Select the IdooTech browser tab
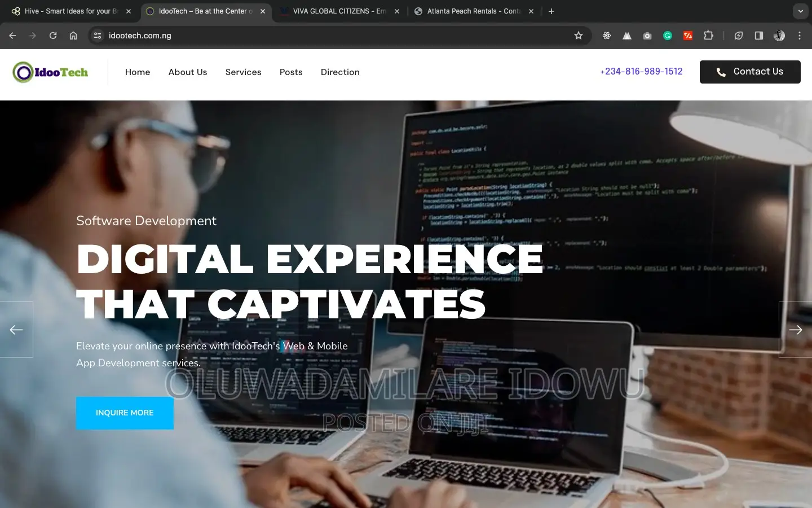 [205, 11]
